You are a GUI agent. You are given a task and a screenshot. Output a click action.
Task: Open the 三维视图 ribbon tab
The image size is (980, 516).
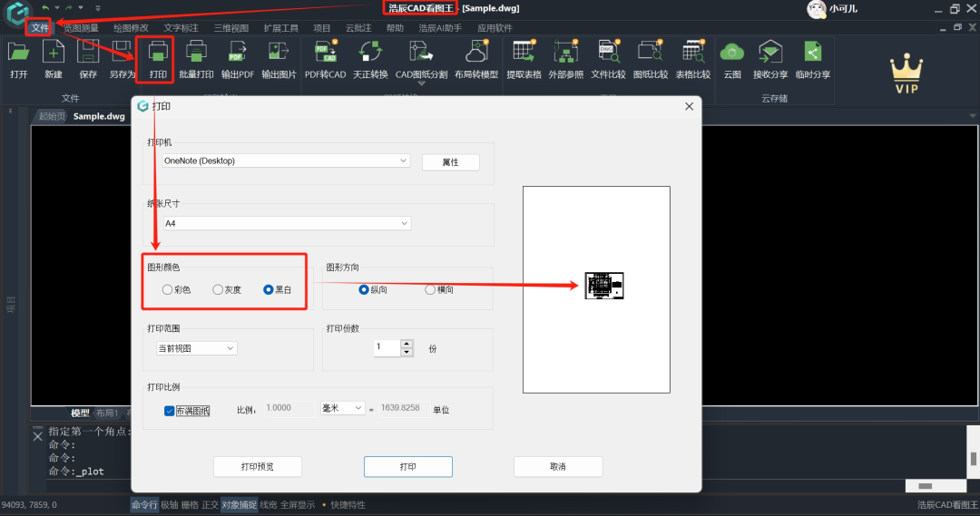[x=230, y=27]
